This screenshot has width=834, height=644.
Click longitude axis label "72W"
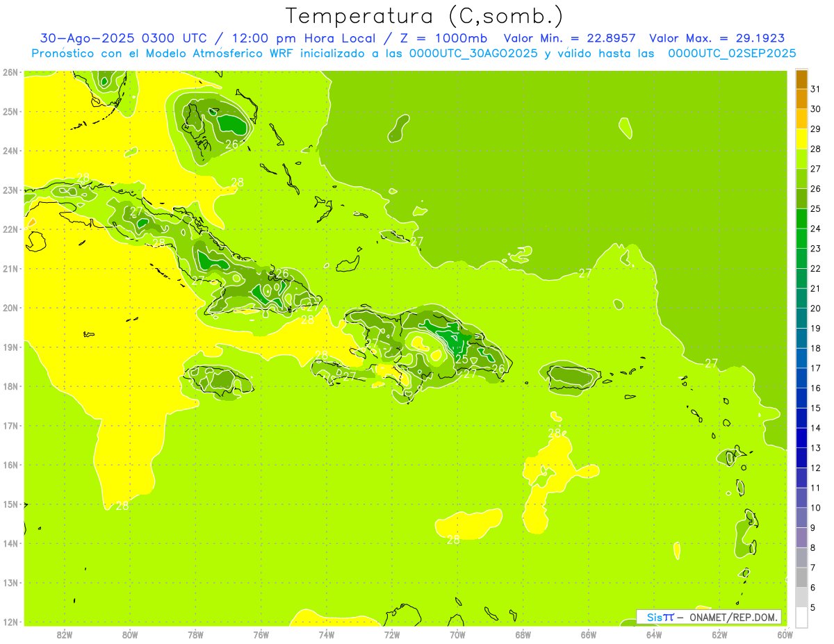[x=392, y=634]
